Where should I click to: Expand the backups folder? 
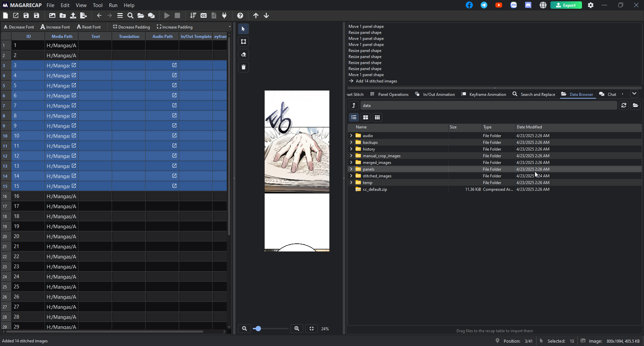click(351, 142)
